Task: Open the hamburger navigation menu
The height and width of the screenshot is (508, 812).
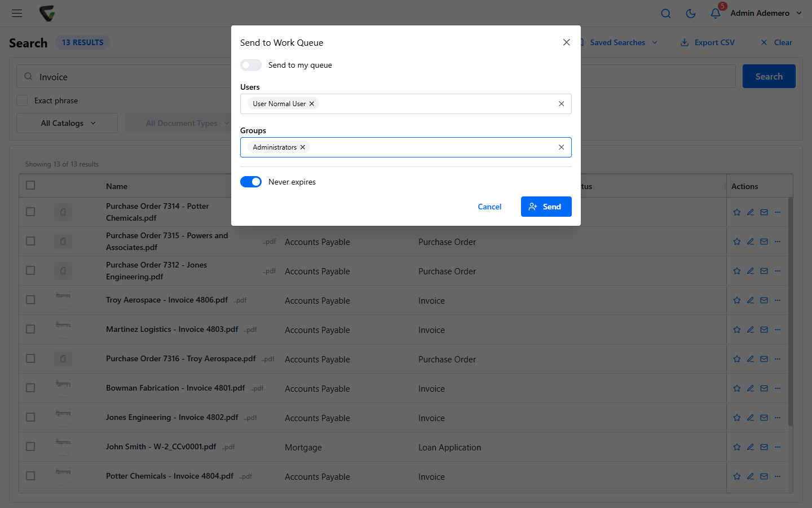Action: 17,13
